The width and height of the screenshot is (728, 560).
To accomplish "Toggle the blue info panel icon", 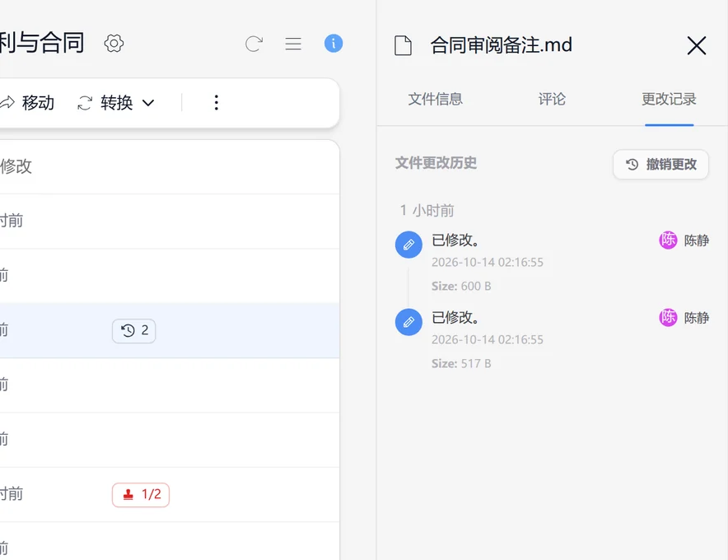I will (x=334, y=44).
